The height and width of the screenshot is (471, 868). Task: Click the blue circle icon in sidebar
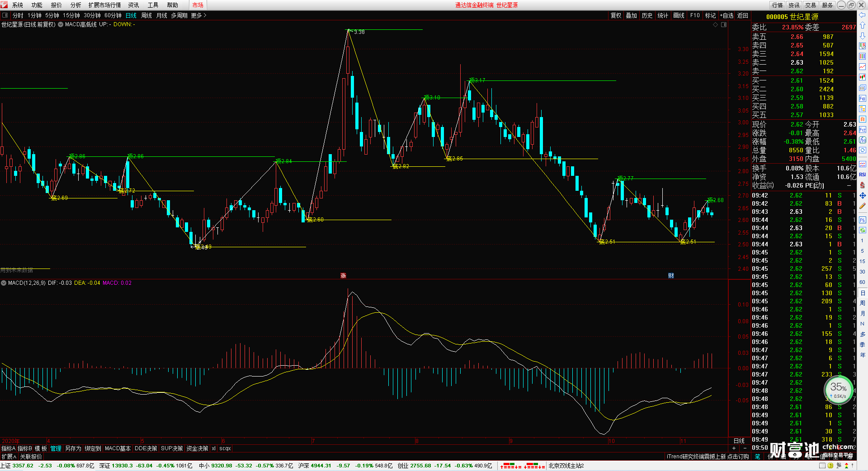coord(862,150)
